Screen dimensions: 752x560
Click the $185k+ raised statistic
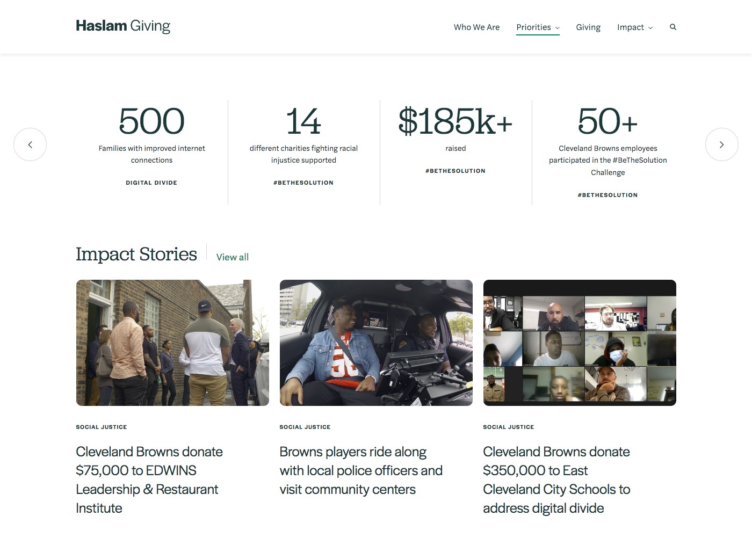coord(455,122)
